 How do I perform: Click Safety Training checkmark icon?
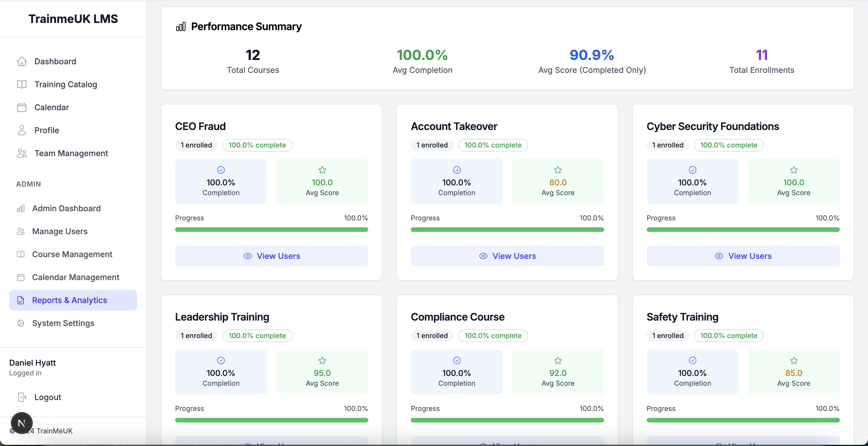(692, 361)
